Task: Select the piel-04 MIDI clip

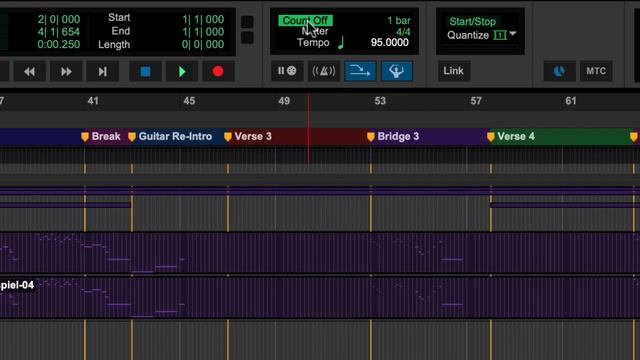Action: (x=320, y=298)
